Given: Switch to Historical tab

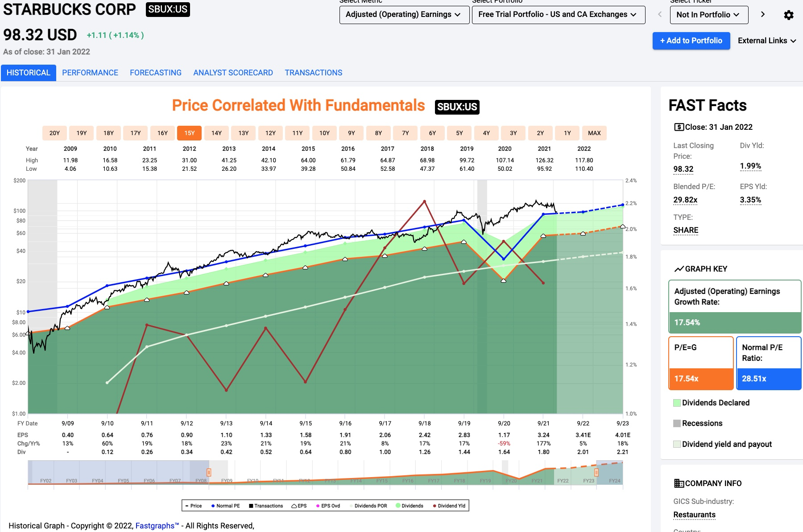Looking at the screenshot, I should (29, 73).
